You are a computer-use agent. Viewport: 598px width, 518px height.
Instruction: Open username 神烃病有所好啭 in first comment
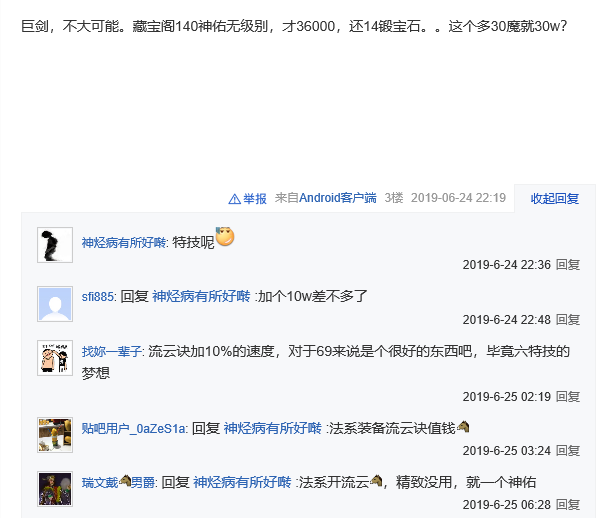[124, 243]
